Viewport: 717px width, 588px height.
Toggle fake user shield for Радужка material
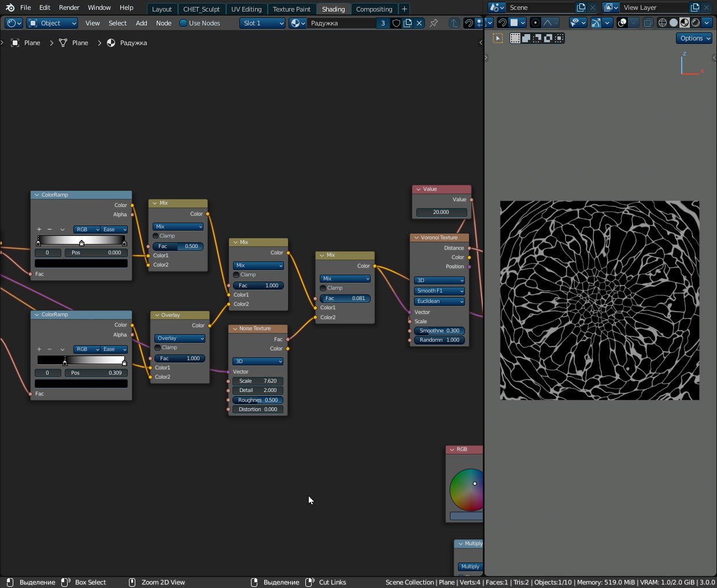(396, 23)
